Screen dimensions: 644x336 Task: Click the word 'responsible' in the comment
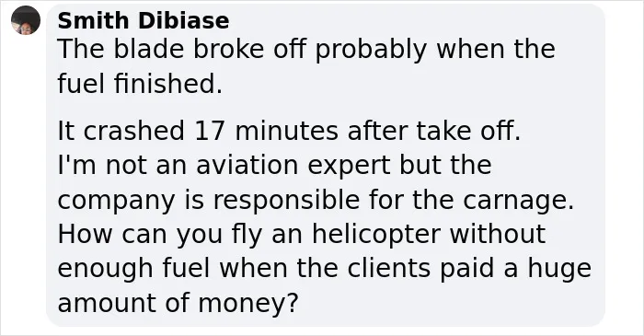click(286, 201)
